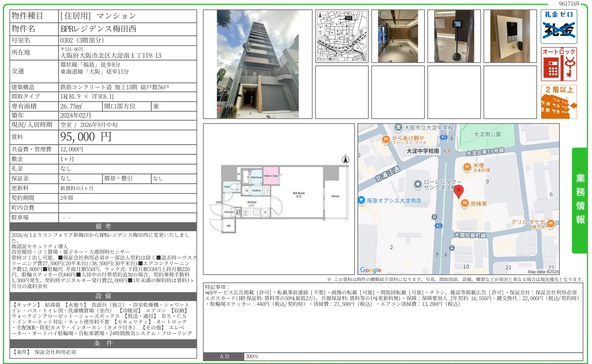Click the ローレルタワー location marker icon

click(x=418, y=184)
